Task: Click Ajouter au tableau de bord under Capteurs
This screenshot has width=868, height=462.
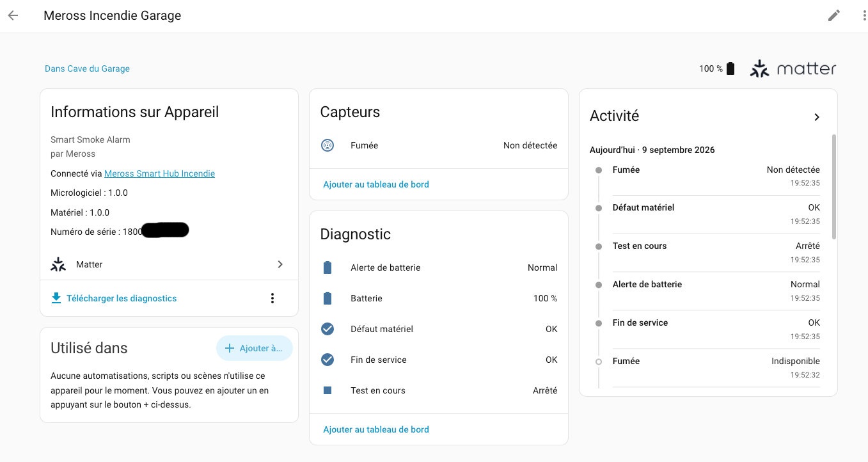Action: click(376, 184)
